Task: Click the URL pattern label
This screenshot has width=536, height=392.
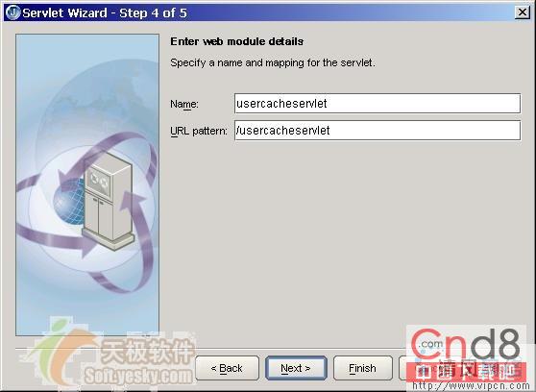Action: [x=199, y=131]
